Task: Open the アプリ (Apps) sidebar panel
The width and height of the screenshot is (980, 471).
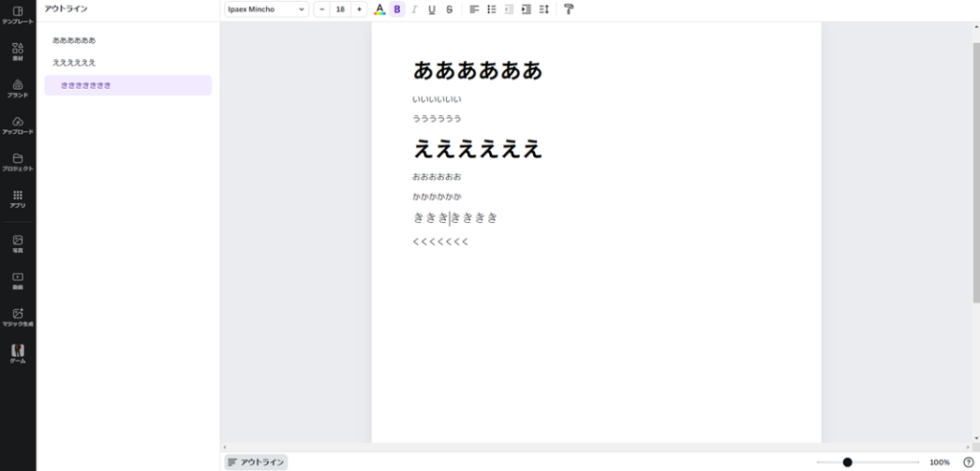Action: tap(17, 199)
